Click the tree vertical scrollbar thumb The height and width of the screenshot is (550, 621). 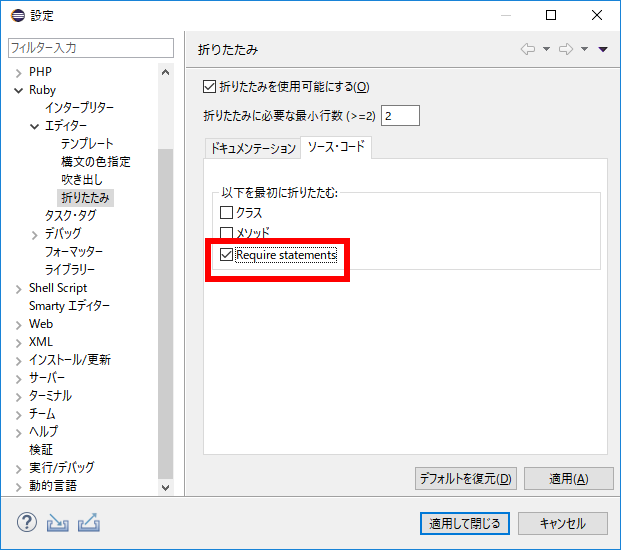click(166, 314)
